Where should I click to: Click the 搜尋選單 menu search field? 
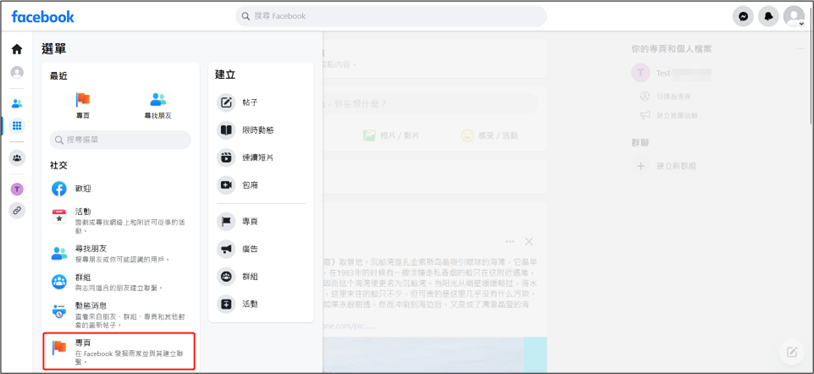[x=120, y=140]
